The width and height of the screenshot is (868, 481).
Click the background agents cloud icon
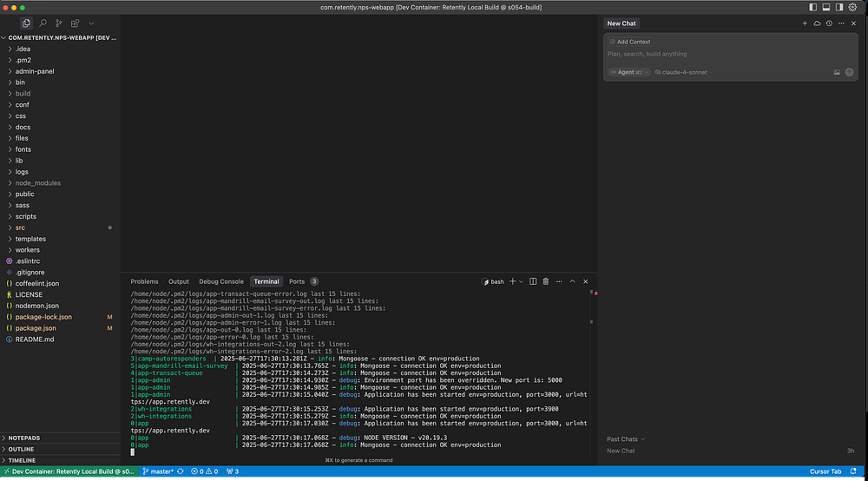pos(817,23)
